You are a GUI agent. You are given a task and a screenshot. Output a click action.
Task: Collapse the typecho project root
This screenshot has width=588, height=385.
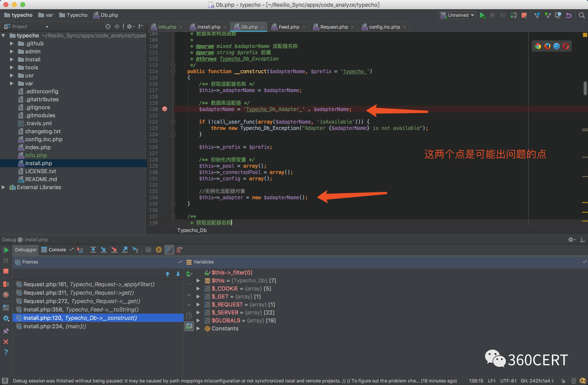click(x=3, y=36)
